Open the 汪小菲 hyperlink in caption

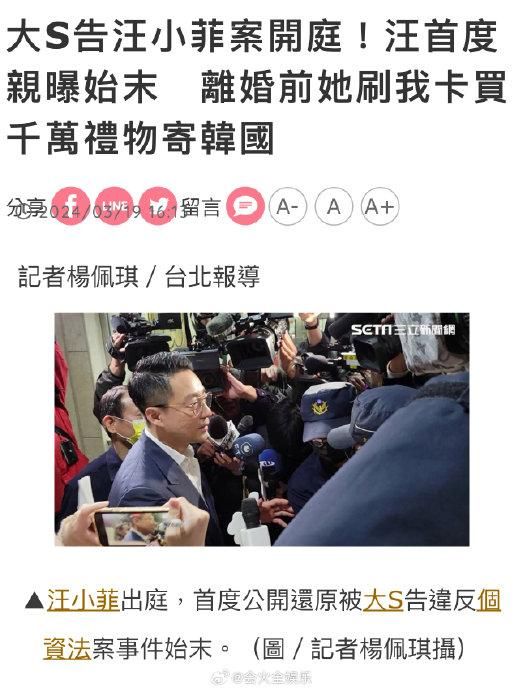[83, 601]
